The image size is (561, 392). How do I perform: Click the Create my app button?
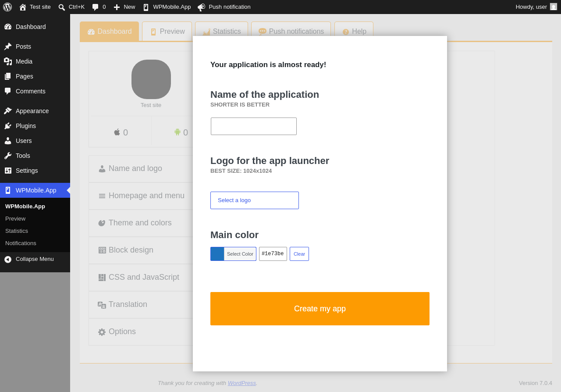pos(320,309)
